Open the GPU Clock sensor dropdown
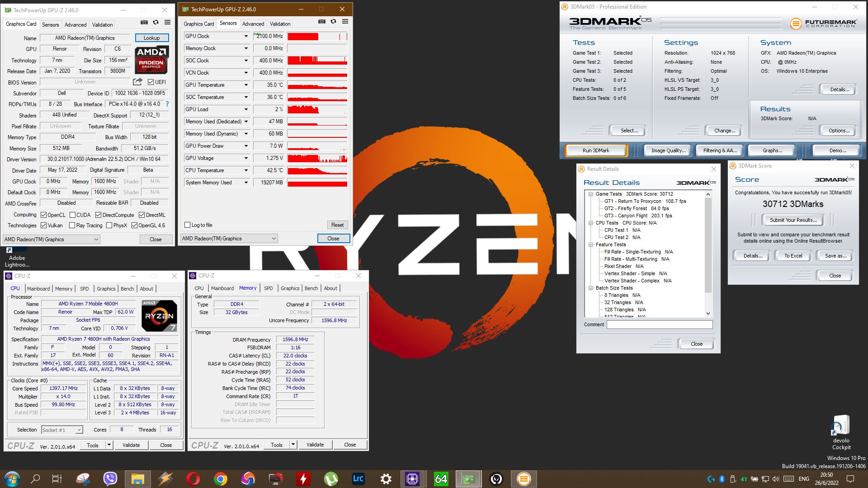 tap(246, 36)
